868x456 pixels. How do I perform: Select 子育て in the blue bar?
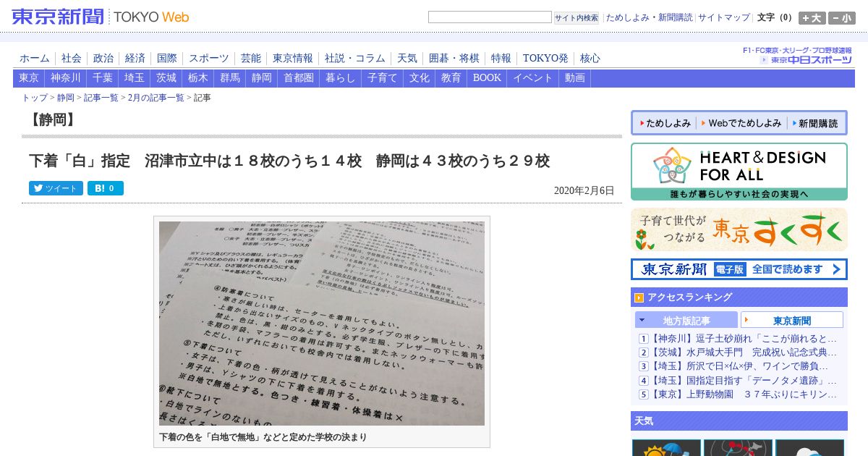[383, 78]
